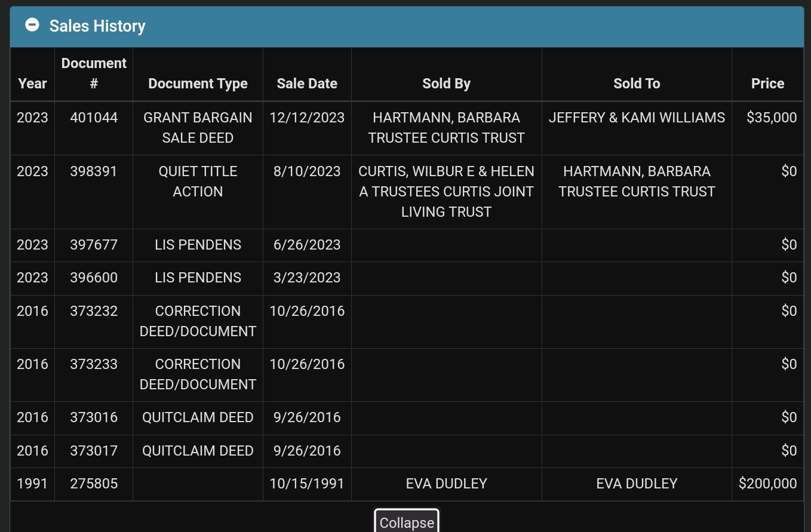The height and width of the screenshot is (532, 811).
Task: Click the $35,000 price
Action: [772, 118]
